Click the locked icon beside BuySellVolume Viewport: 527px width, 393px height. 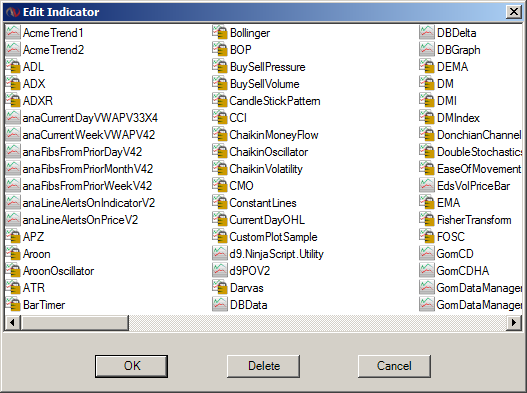pos(220,84)
